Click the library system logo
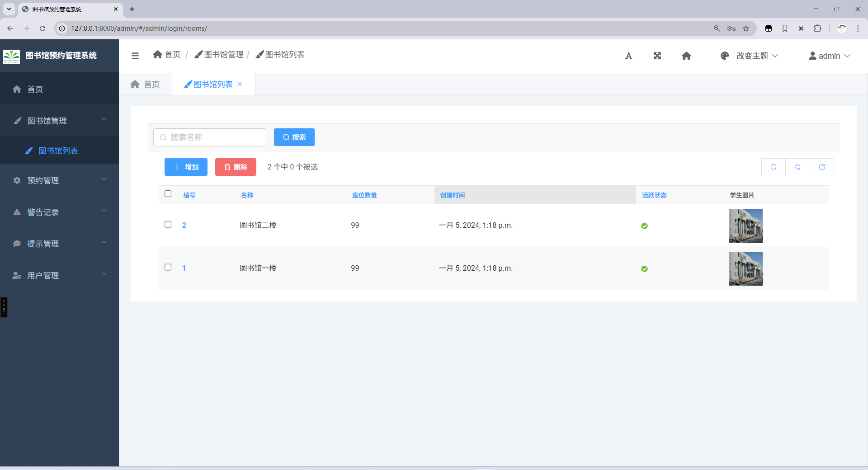 click(11, 56)
